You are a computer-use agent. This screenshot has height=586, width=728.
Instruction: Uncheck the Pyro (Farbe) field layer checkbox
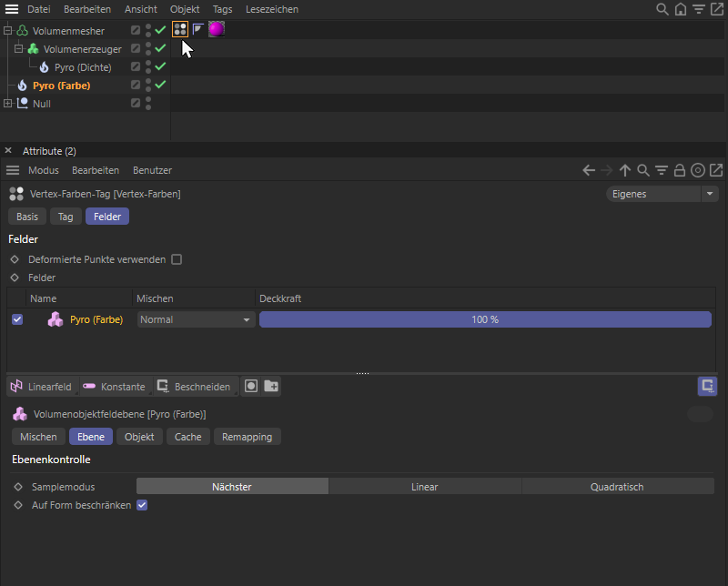click(17, 319)
